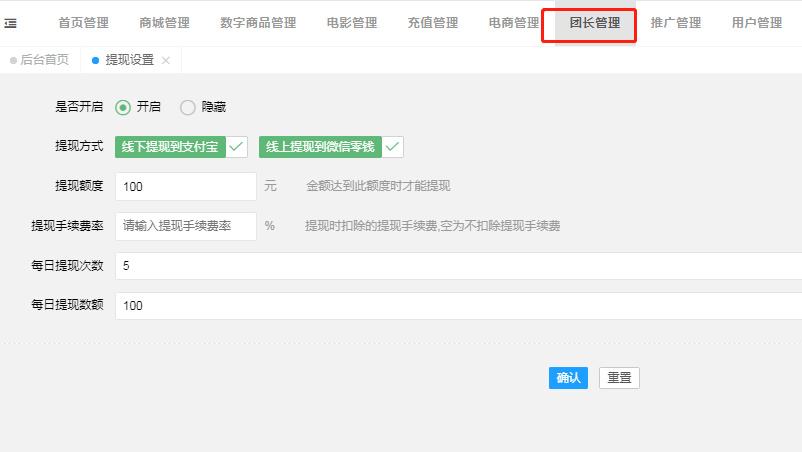The height and width of the screenshot is (452, 802).
Task: Click the 是否开启 label
Action: coord(79,107)
